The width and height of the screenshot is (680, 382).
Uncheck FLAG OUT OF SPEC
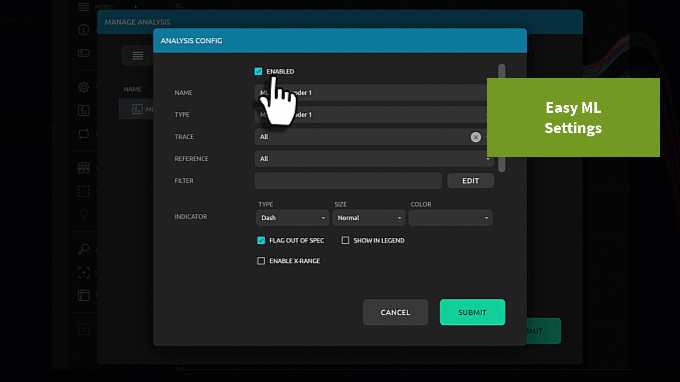pos(261,240)
